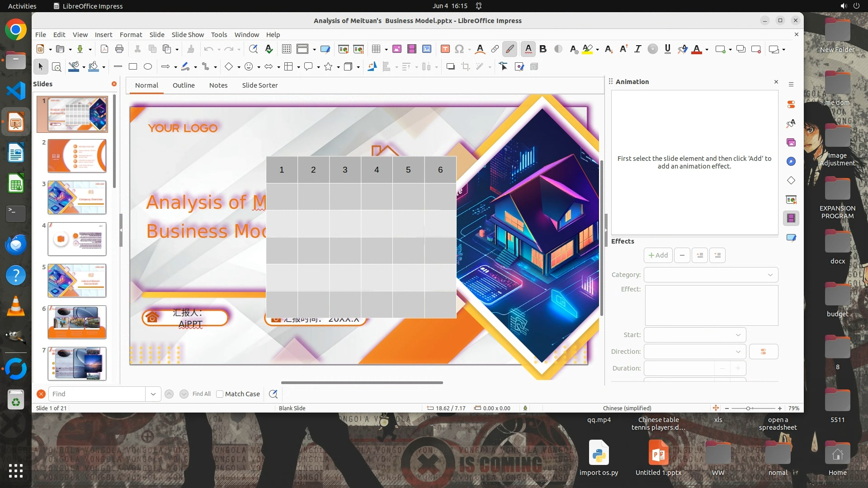Screen dimensions: 868x488
Task: Click the Underline text icon
Action: [667, 49]
